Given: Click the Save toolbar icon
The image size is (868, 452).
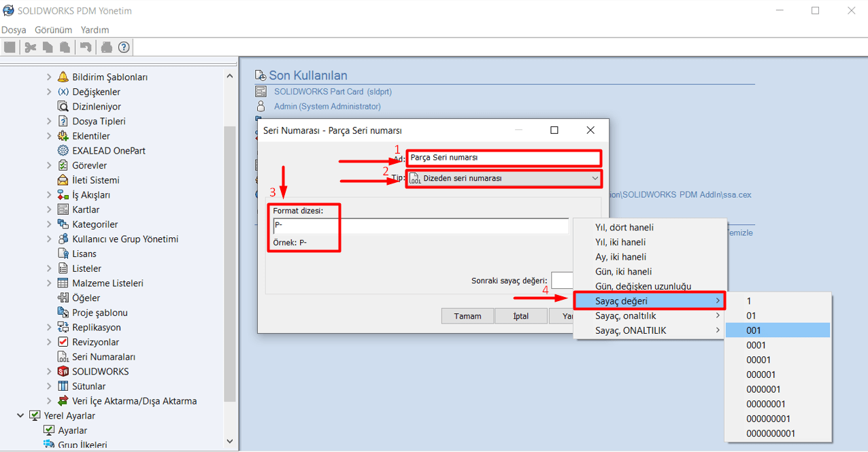Looking at the screenshot, I should pyautogui.click(x=10, y=48).
